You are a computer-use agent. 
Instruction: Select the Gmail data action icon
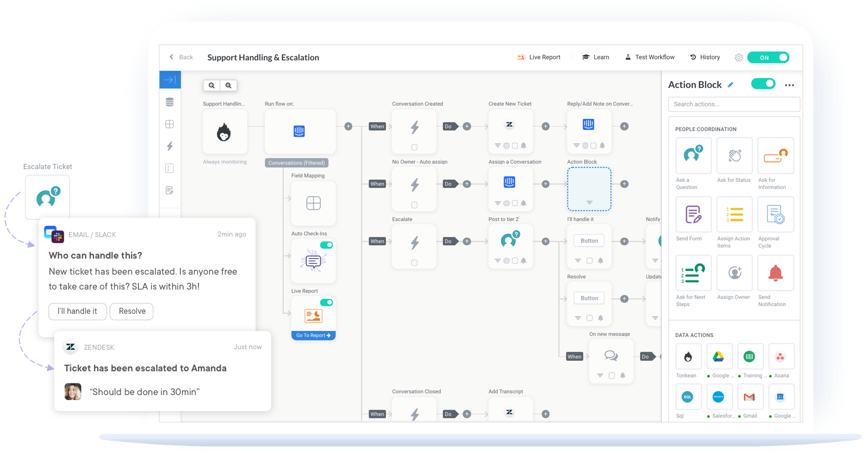coord(749,397)
